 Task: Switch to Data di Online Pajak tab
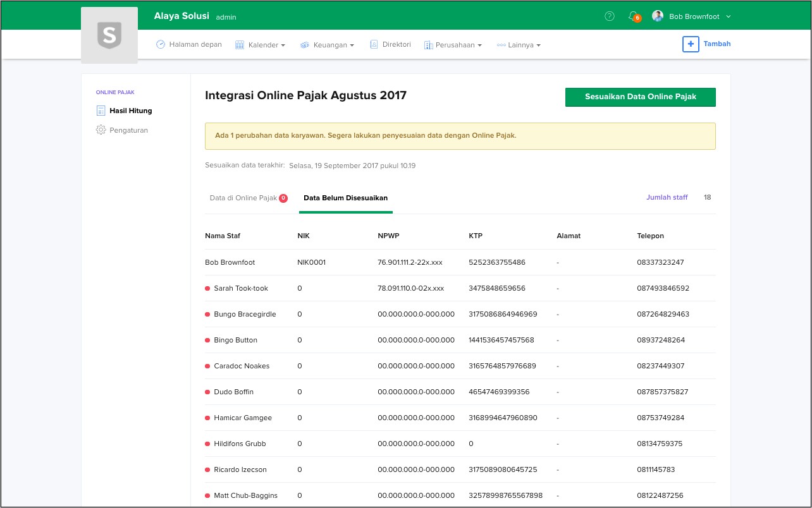click(x=243, y=198)
